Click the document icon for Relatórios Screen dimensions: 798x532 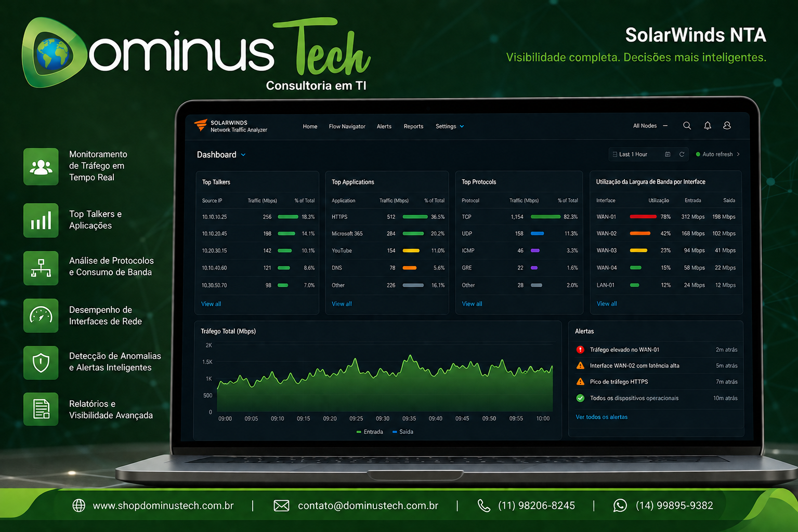pyautogui.click(x=41, y=409)
